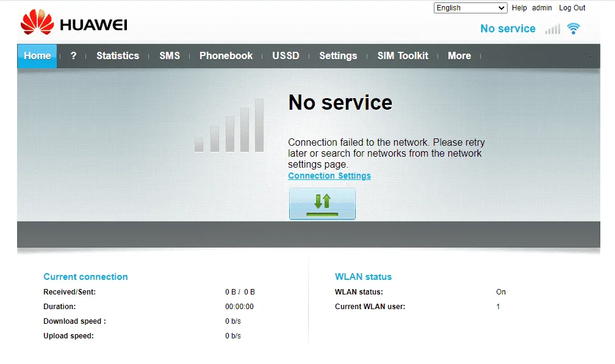Click the Huawei logo

(74, 23)
